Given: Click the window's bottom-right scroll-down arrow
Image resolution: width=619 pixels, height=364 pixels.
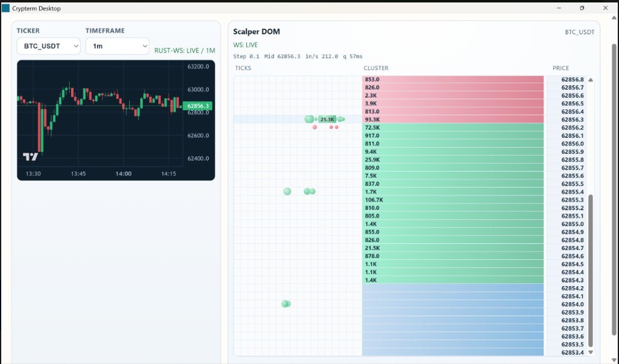Looking at the screenshot, I should [x=614, y=360].
